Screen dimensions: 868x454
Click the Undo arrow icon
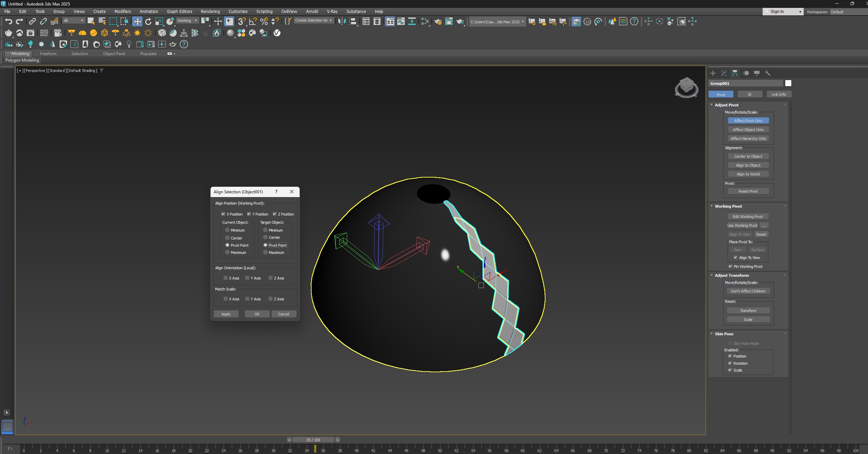8,22
